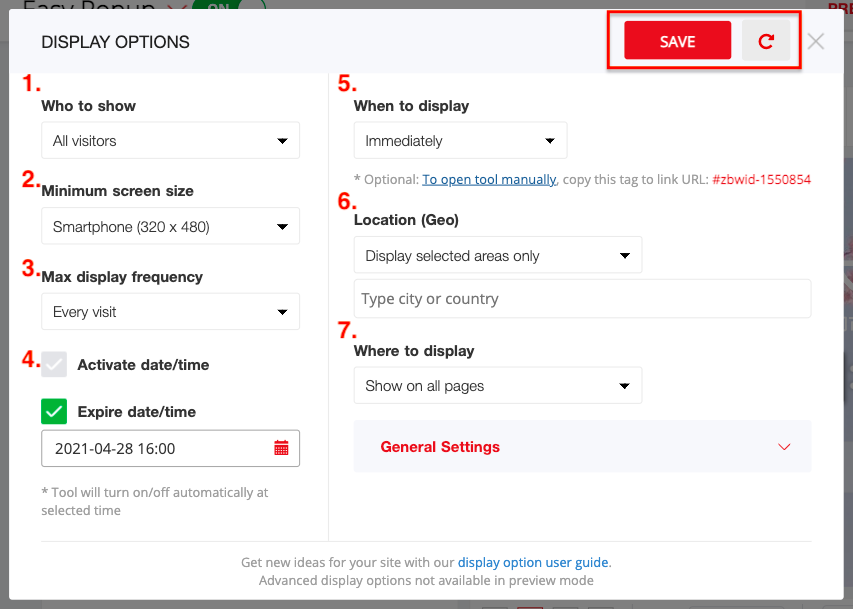This screenshot has width=853, height=609.
Task: Toggle the ON switch behind the dialog
Action: point(228,5)
